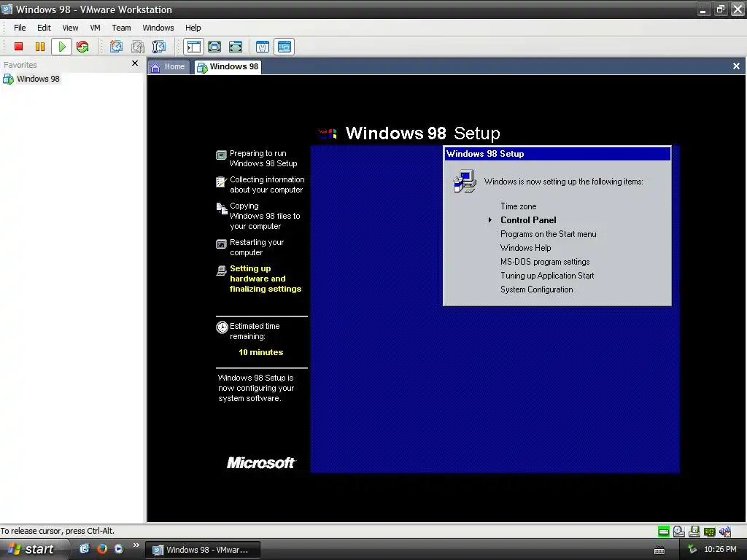This screenshot has height=560, width=747.
Task: Click the Copying Windows 98 files step
Action: click(x=264, y=216)
